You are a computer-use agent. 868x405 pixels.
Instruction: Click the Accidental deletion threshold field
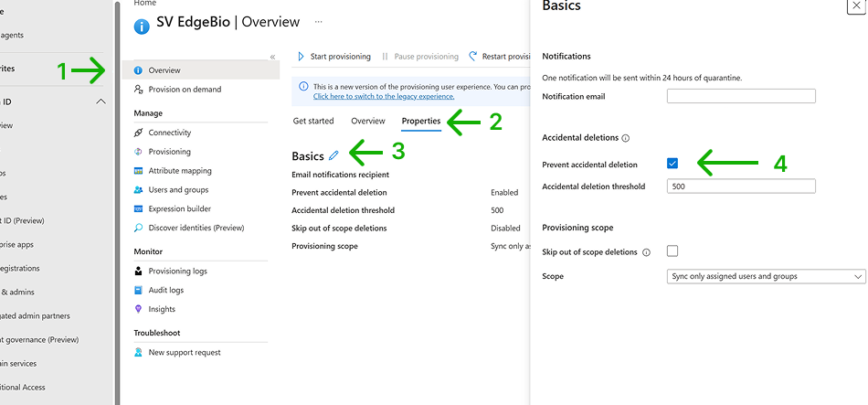click(x=741, y=187)
